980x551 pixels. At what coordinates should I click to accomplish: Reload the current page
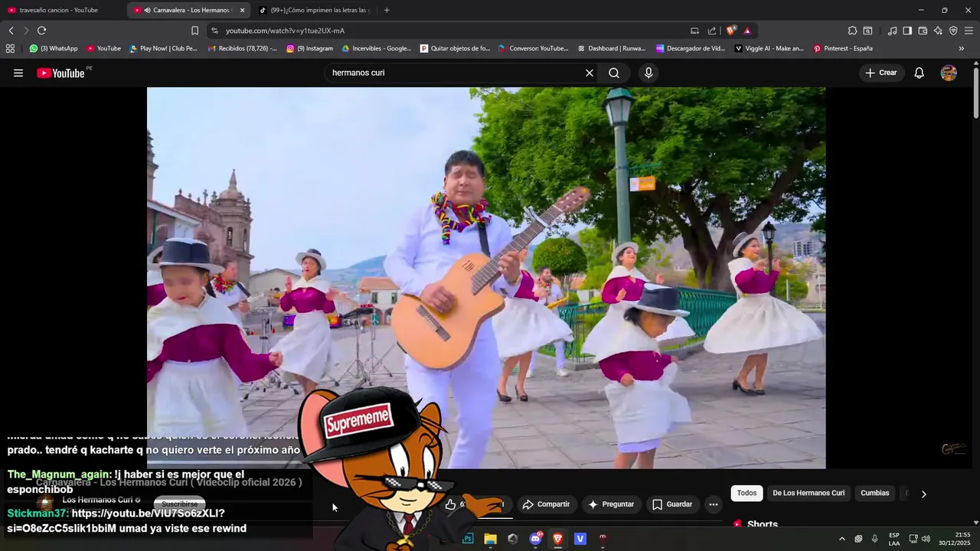click(x=41, y=31)
